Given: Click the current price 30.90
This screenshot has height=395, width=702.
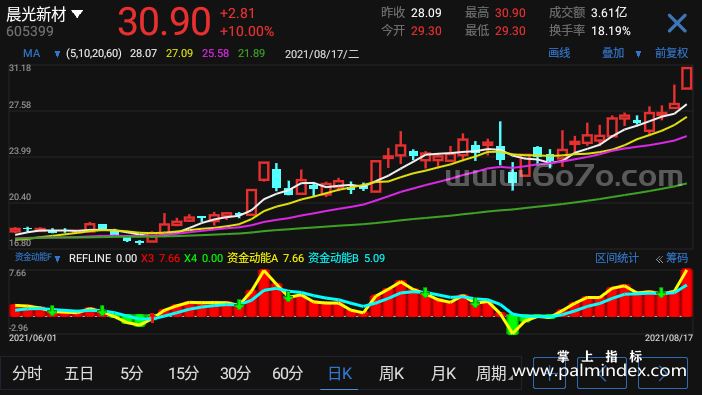Looking at the screenshot, I should pyautogui.click(x=164, y=21).
